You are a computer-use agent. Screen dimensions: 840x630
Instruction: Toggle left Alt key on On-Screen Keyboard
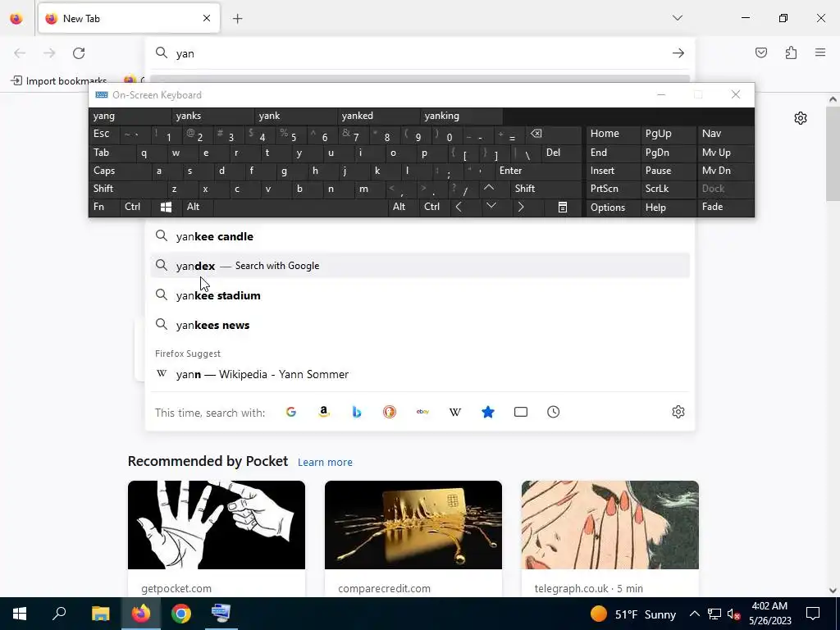[198, 208]
